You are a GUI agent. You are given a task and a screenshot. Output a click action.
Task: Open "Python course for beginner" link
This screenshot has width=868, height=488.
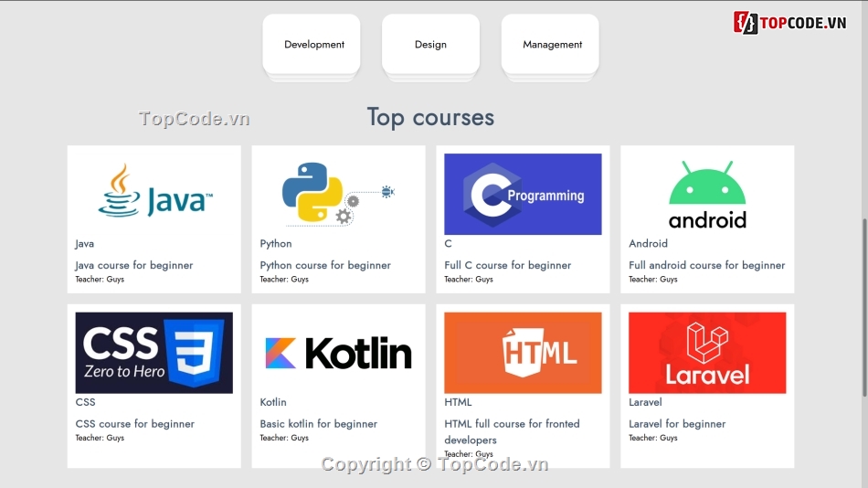point(325,265)
